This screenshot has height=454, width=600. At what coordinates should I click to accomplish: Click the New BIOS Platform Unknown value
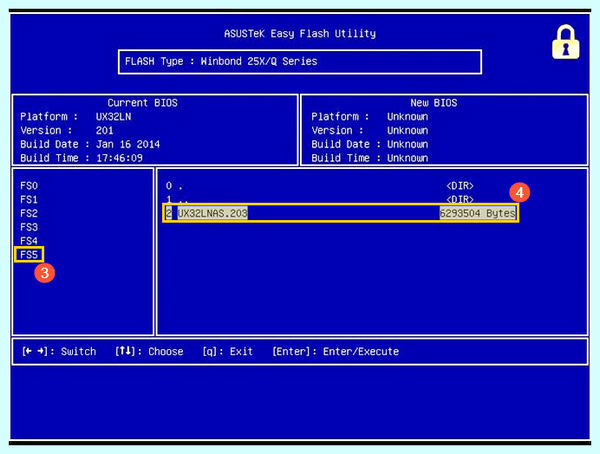(x=408, y=117)
